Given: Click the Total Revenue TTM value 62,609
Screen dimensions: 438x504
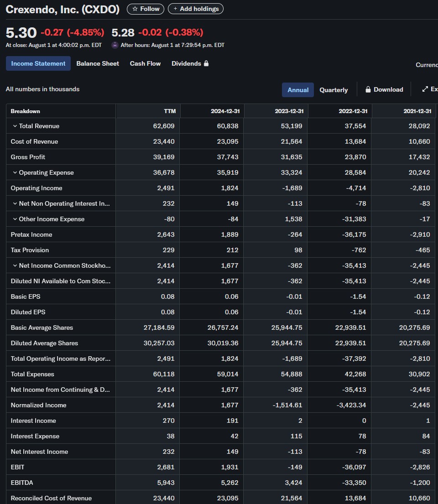Looking at the screenshot, I should [164, 126].
